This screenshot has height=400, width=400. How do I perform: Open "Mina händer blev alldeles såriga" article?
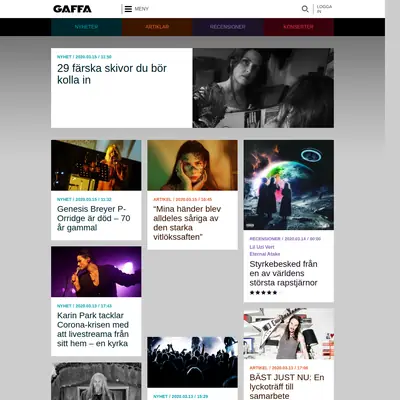coord(187,223)
